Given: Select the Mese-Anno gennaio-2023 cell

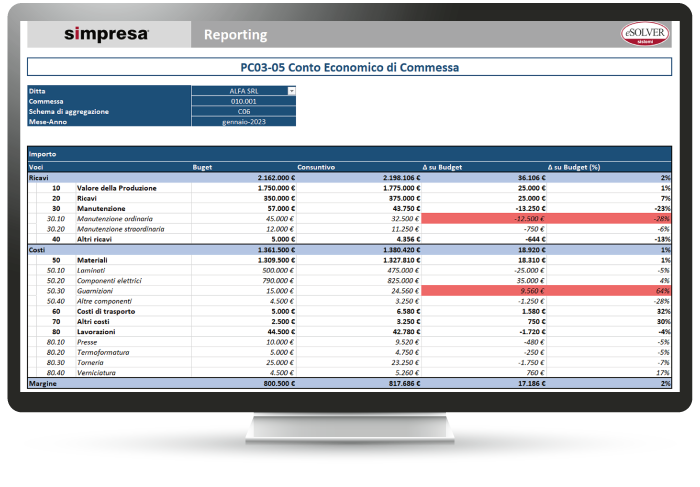Looking at the screenshot, I should [x=243, y=122].
